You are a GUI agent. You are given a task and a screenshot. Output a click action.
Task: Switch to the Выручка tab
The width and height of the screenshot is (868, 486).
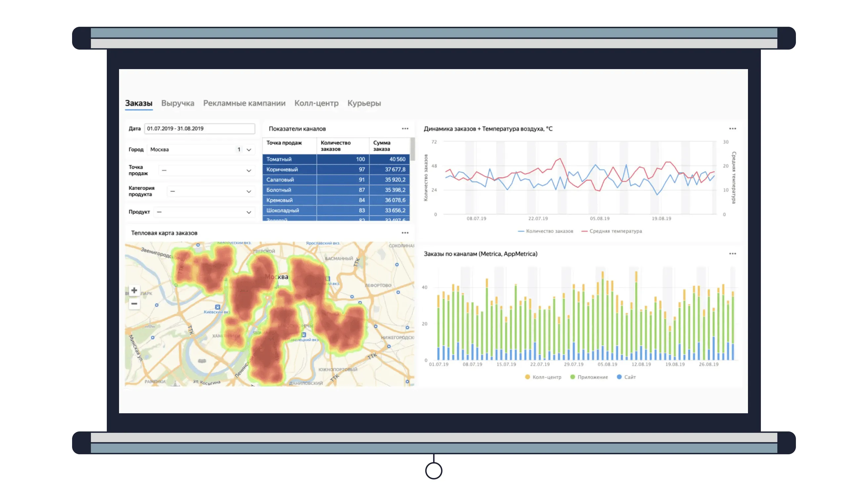(x=178, y=103)
